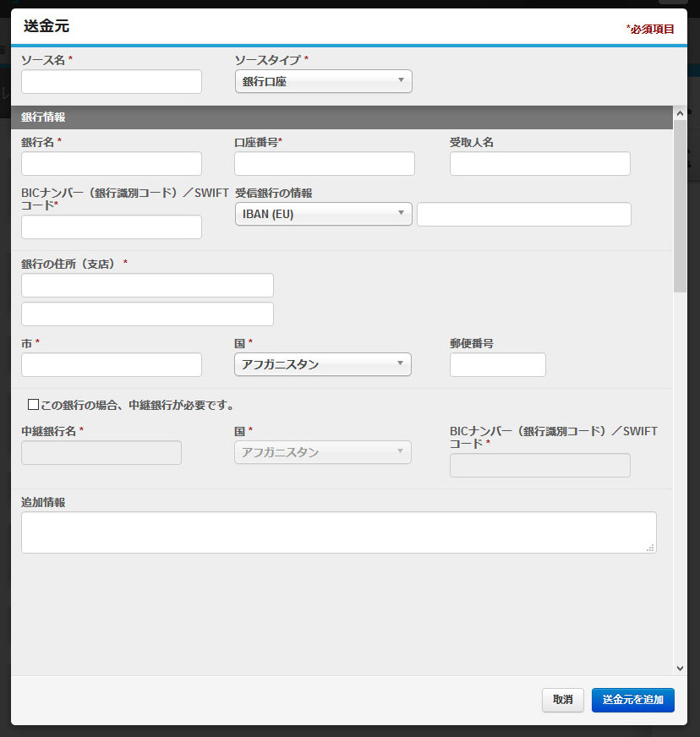Click the 受取人名 text field

tap(539, 164)
